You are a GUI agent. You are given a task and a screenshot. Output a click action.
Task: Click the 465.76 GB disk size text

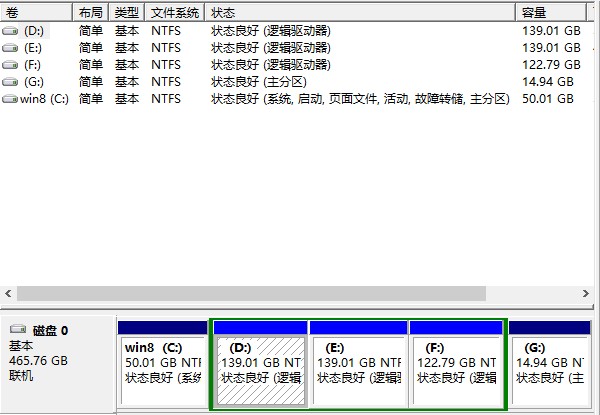(38, 360)
